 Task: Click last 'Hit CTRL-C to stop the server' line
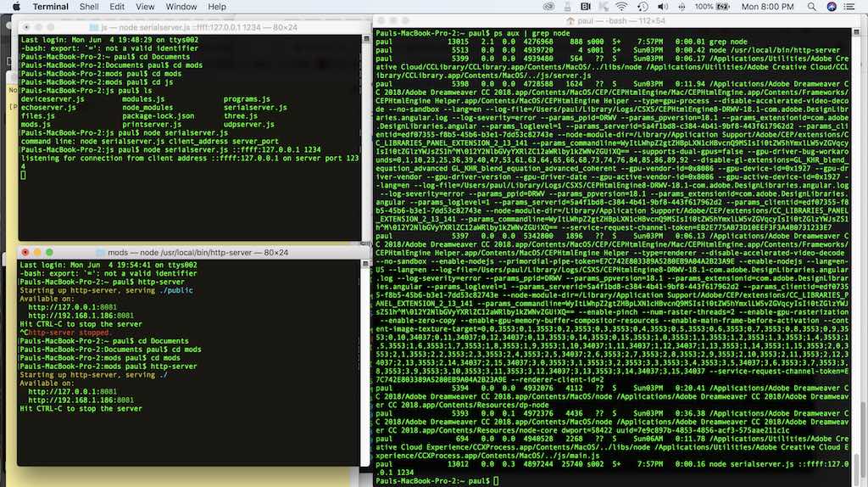click(81, 408)
